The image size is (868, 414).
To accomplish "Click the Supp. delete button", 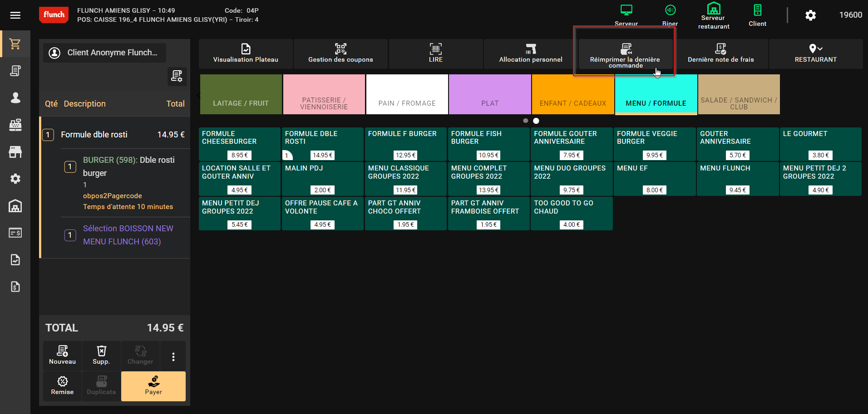I will tap(101, 356).
